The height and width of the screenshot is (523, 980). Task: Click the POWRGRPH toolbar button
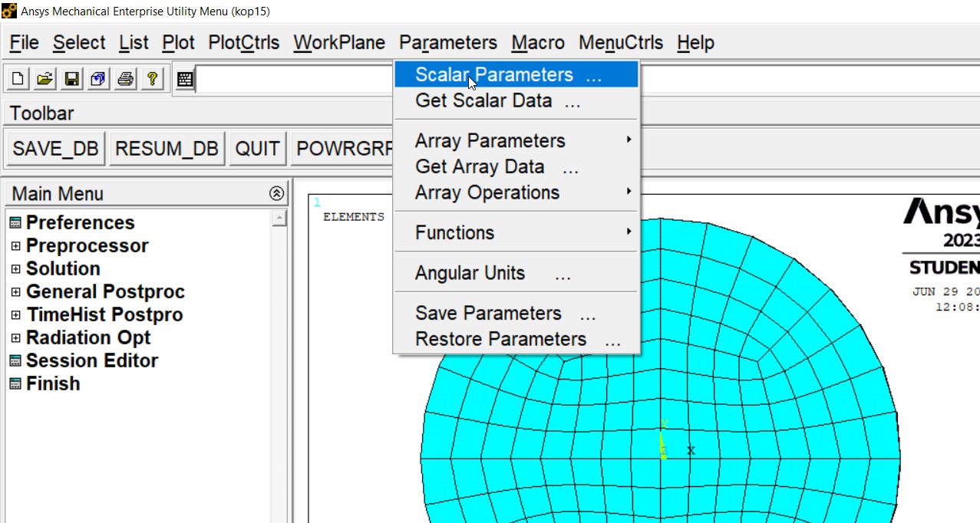click(342, 149)
